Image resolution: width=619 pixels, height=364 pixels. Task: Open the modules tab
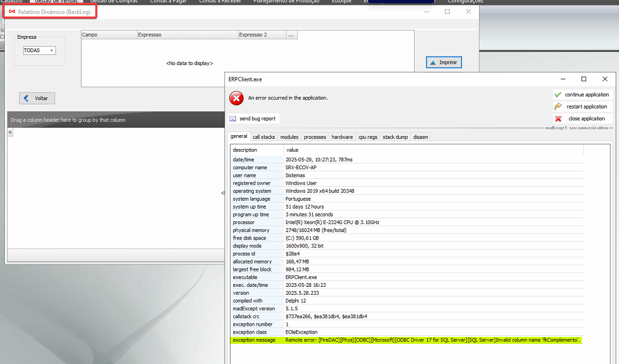click(x=289, y=137)
